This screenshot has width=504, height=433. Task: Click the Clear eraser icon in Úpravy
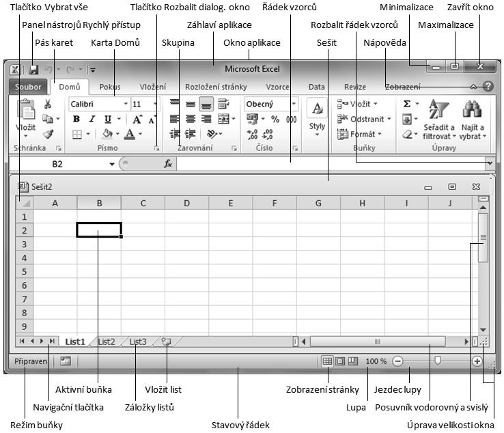(x=407, y=134)
